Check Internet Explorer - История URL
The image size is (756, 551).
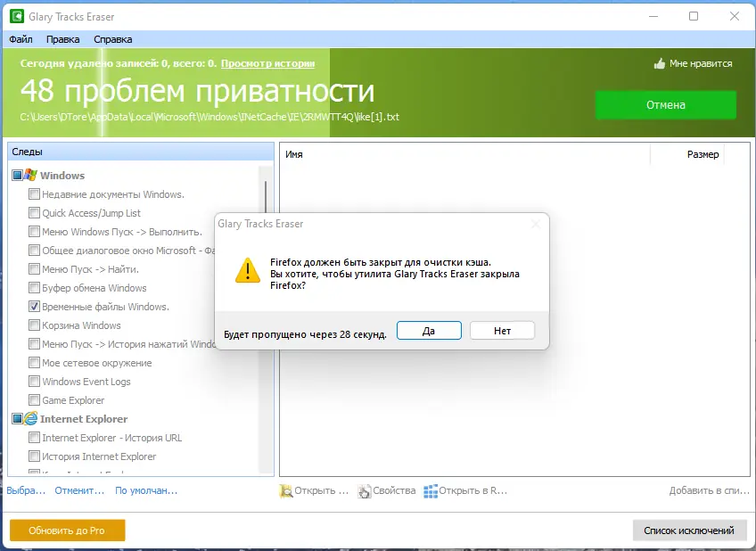[34, 437]
